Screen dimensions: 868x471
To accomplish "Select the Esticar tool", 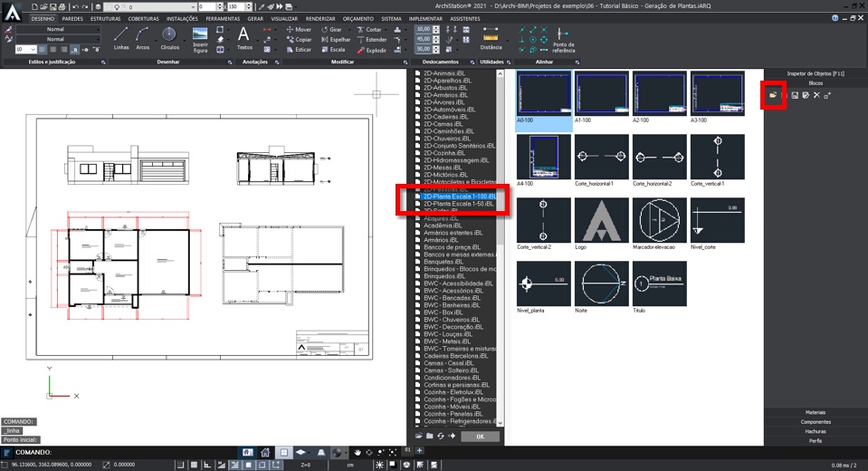I will [x=299, y=49].
